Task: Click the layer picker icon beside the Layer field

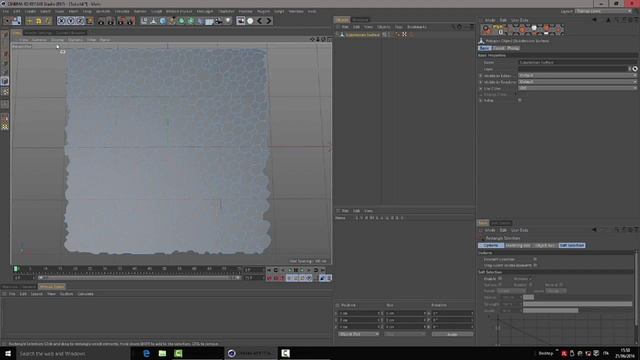Action: (x=635, y=69)
